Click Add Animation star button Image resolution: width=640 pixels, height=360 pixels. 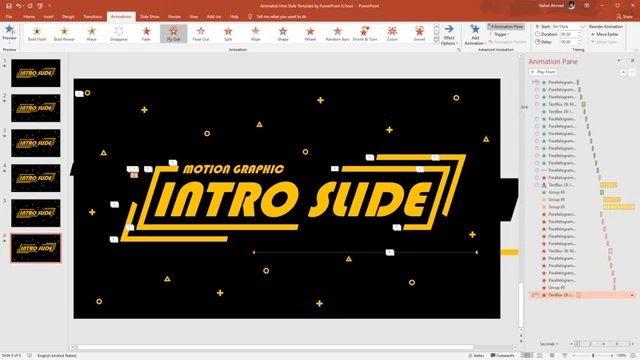[x=475, y=35]
